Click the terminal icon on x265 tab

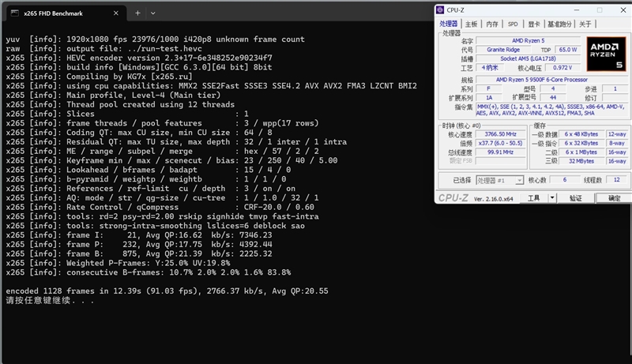[x=16, y=13]
